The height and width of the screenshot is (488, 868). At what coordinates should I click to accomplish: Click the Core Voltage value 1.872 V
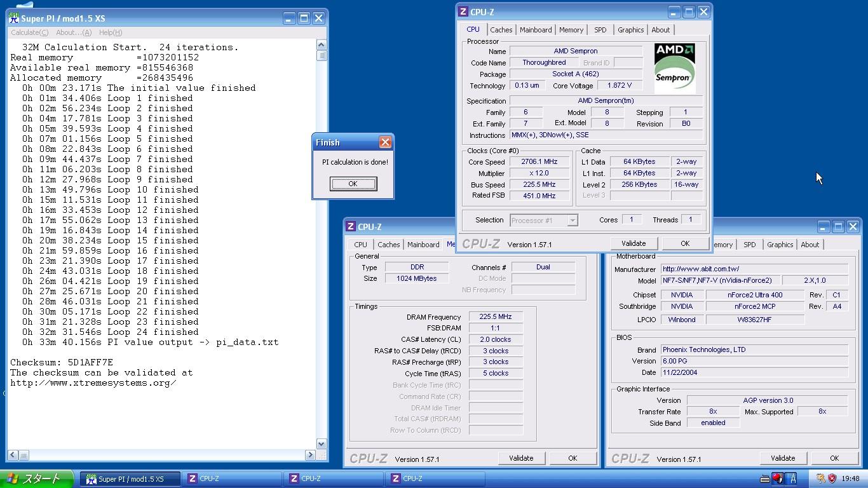(619, 86)
